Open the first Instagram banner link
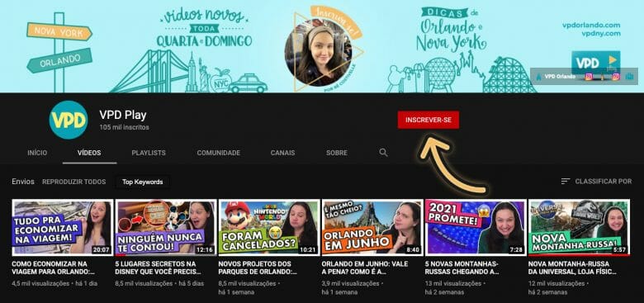 589,76
